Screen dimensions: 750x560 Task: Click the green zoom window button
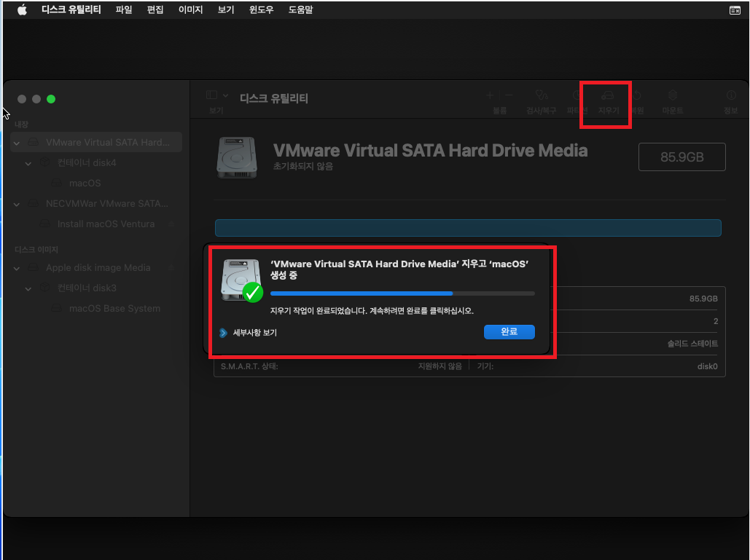click(51, 99)
